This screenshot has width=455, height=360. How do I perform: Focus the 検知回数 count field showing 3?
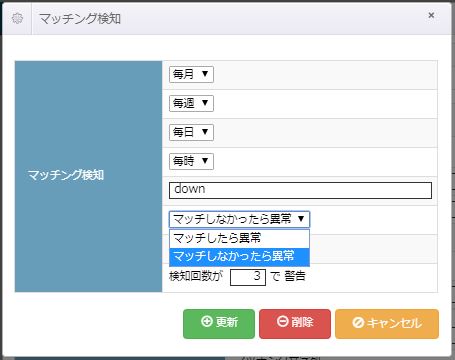point(248,277)
